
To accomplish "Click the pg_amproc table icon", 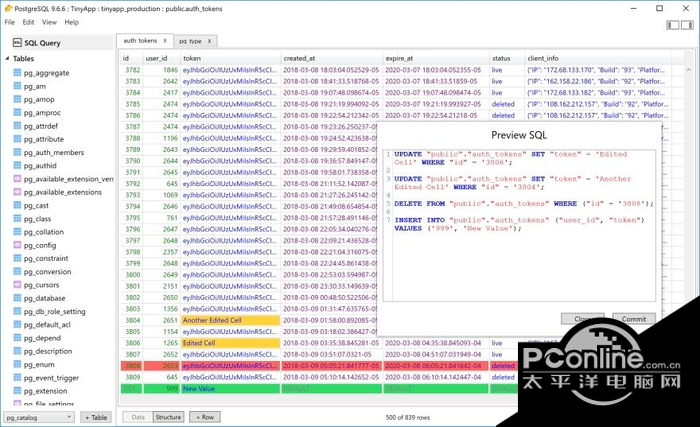I will 17,112.
